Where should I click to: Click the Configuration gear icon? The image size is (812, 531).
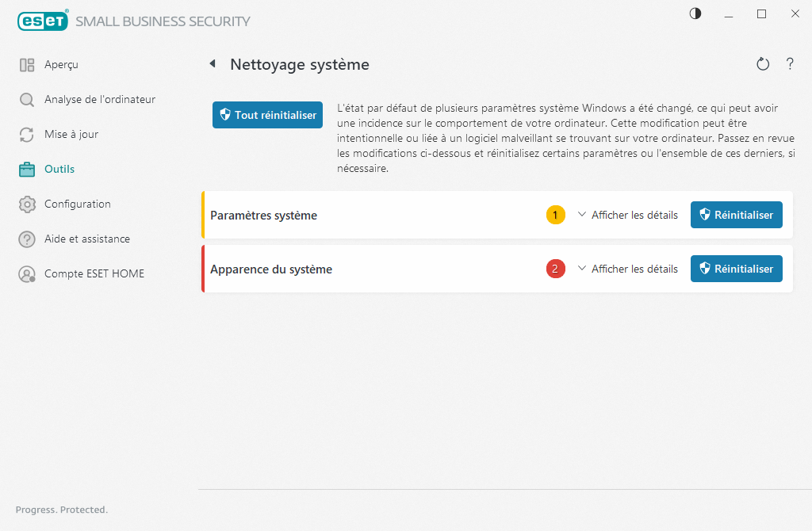pyautogui.click(x=27, y=204)
